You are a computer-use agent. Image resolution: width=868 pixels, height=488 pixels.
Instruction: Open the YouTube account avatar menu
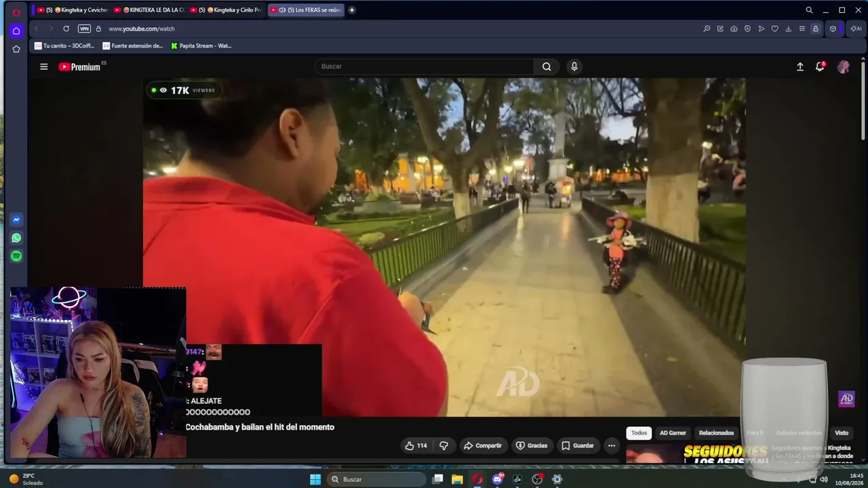coord(844,66)
